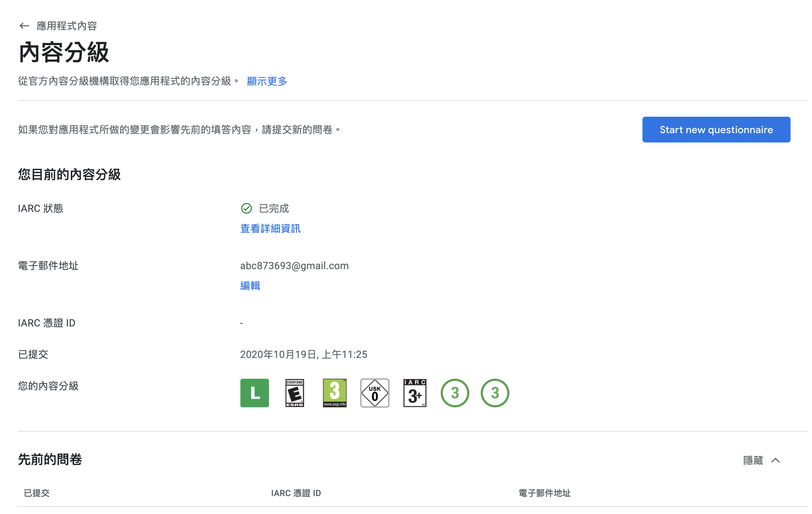812x514 pixels.
Task: Click the PEGI 3 rating icon
Action: click(x=334, y=393)
